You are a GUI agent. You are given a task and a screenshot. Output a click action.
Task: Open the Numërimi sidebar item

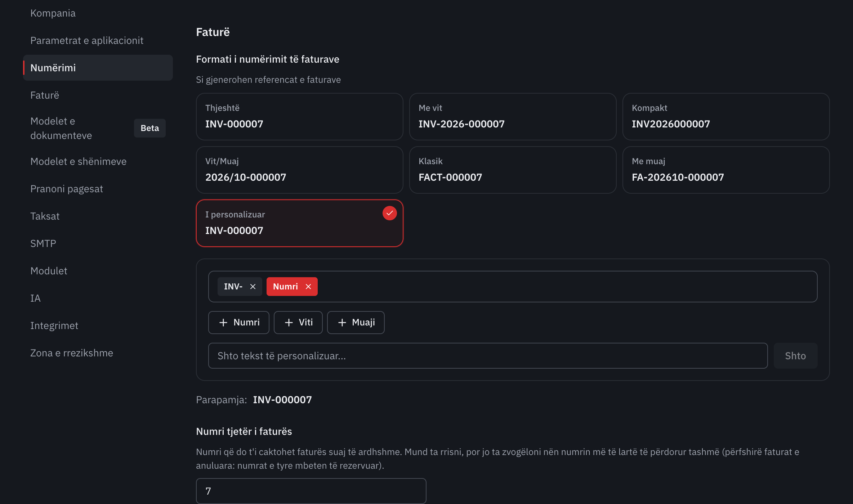(x=98, y=68)
